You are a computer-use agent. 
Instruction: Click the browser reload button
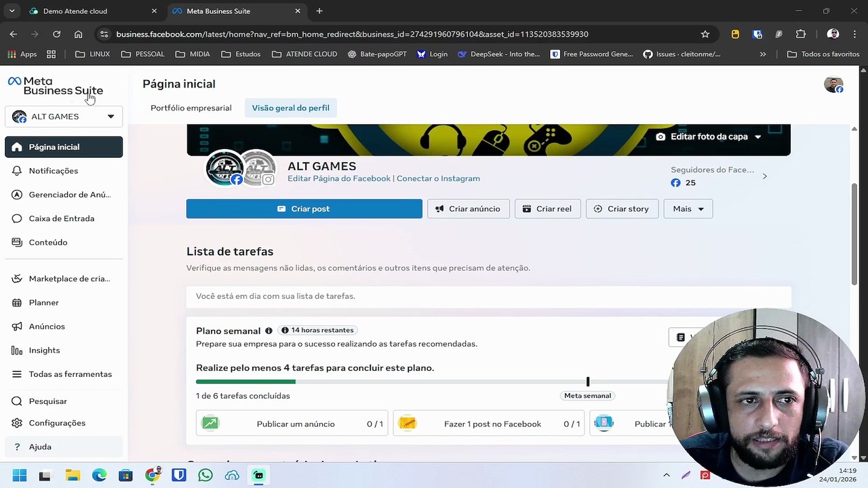pyautogui.click(x=56, y=34)
